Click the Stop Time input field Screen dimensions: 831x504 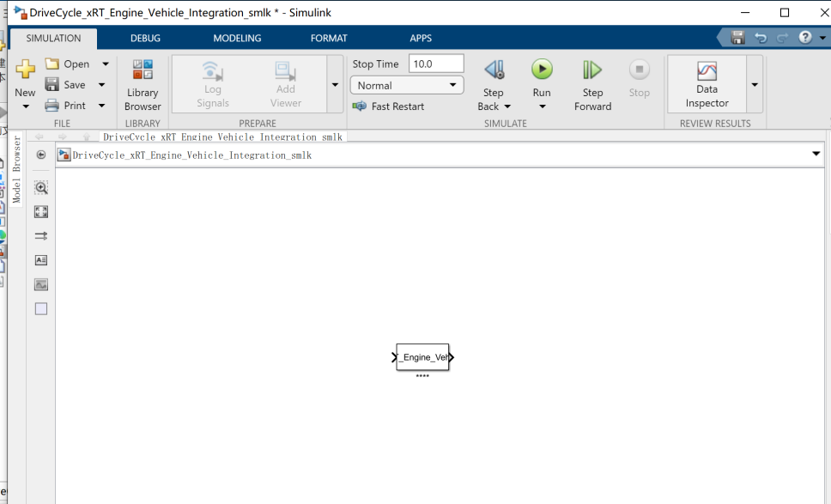tap(436, 64)
